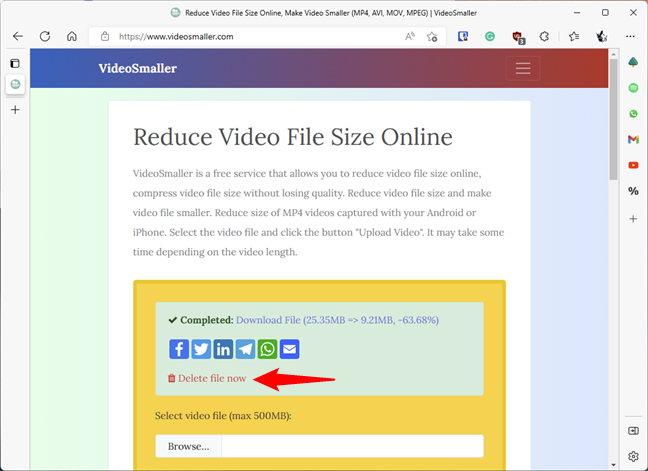Open WhatsApp from the Edge sidebar
The width and height of the screenshot is (648, 471).
[633, 114]
